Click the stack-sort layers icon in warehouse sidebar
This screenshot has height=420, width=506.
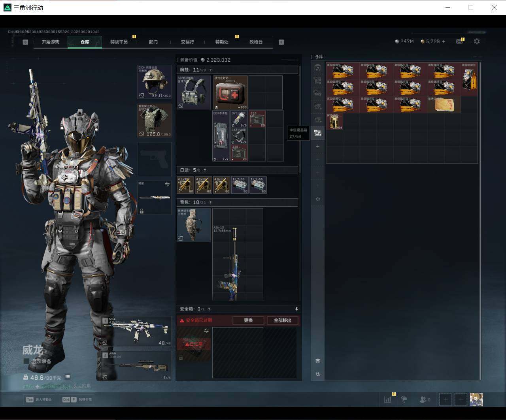[317, 361]
